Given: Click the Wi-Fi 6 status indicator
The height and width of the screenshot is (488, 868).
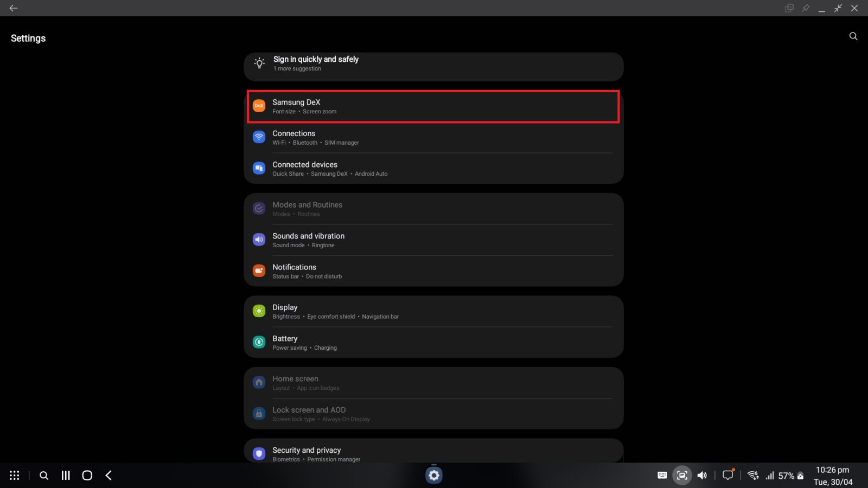Looking at the screenshot, I should pyautogui.click(x=752, y=475).
